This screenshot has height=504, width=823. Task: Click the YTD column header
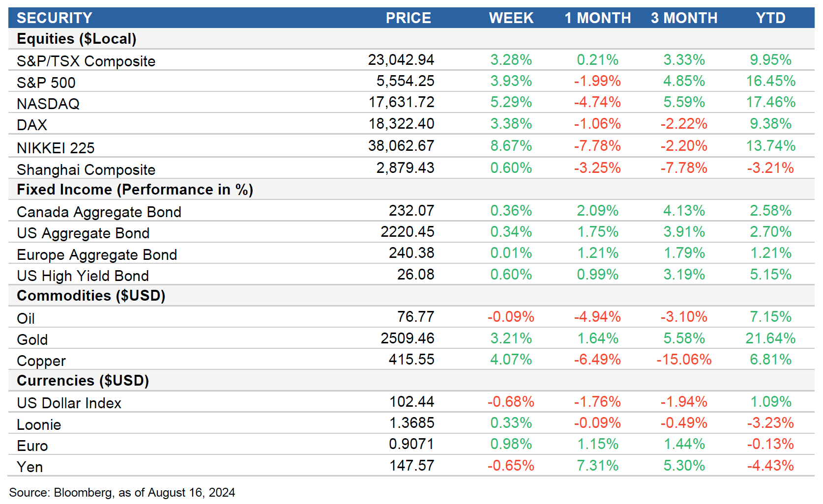click(x=770, y=18)
